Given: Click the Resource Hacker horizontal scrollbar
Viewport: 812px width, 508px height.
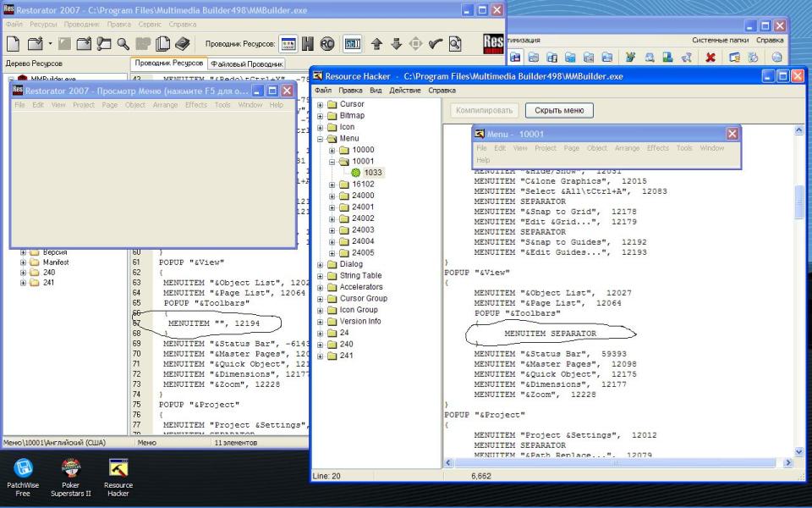Looking at the screenshot, I should pyautogui.click(x=618, y=462).
